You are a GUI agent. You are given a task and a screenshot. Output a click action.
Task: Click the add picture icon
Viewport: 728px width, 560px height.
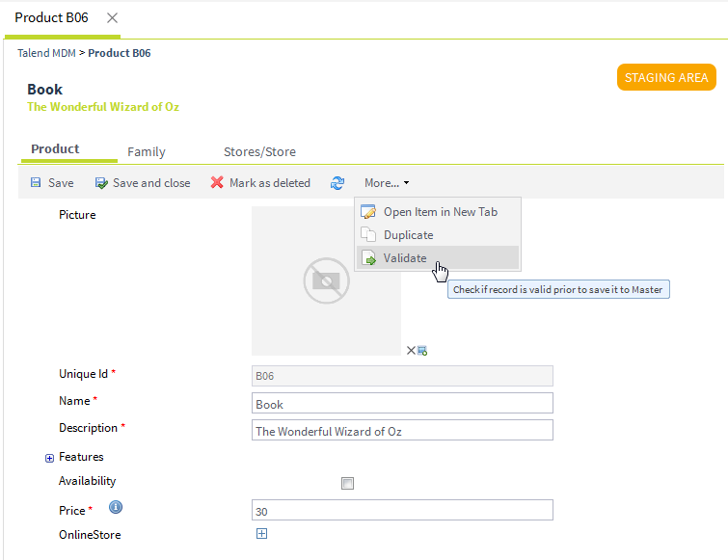coord(422,350)
